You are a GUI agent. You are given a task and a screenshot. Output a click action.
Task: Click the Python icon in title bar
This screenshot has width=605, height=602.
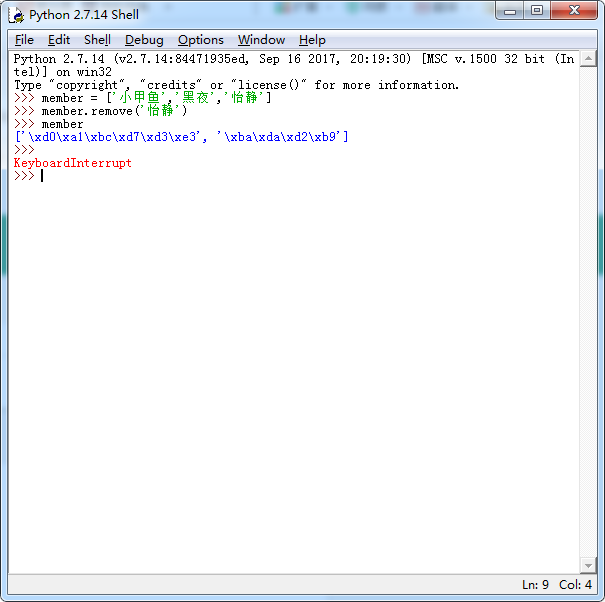point(17,14)
